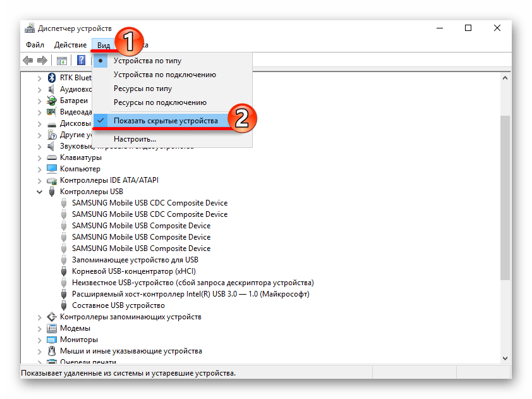Click the Контроллеры запоминающих устройств icon
The image size is (532, 399).
pos(52,317)
